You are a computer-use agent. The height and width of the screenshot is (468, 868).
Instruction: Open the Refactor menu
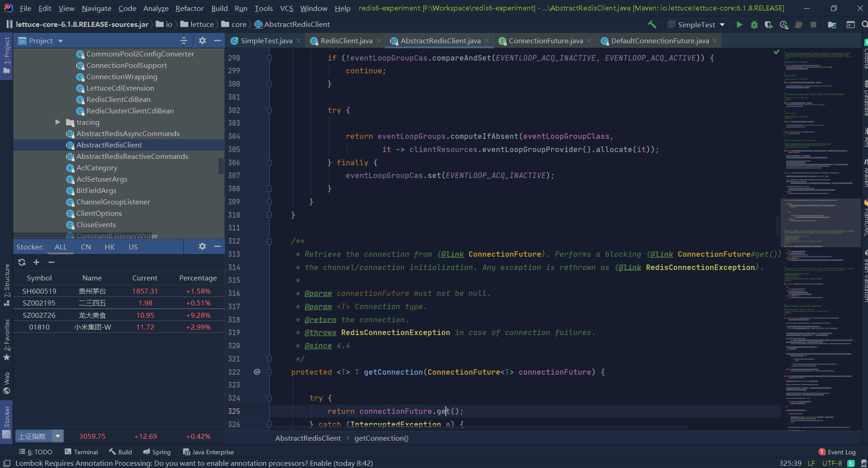pyautogui.click(x=190, y=8)
